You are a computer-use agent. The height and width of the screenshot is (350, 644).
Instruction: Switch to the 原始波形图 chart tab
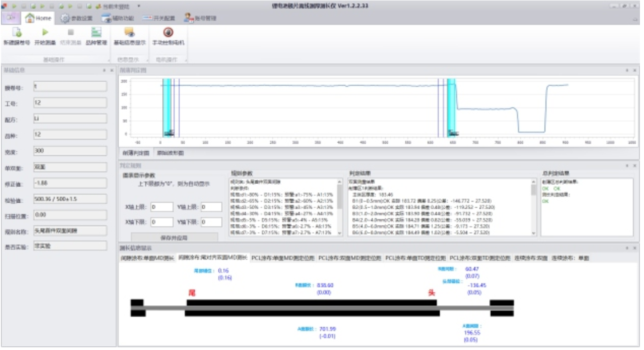coord(170,153)
